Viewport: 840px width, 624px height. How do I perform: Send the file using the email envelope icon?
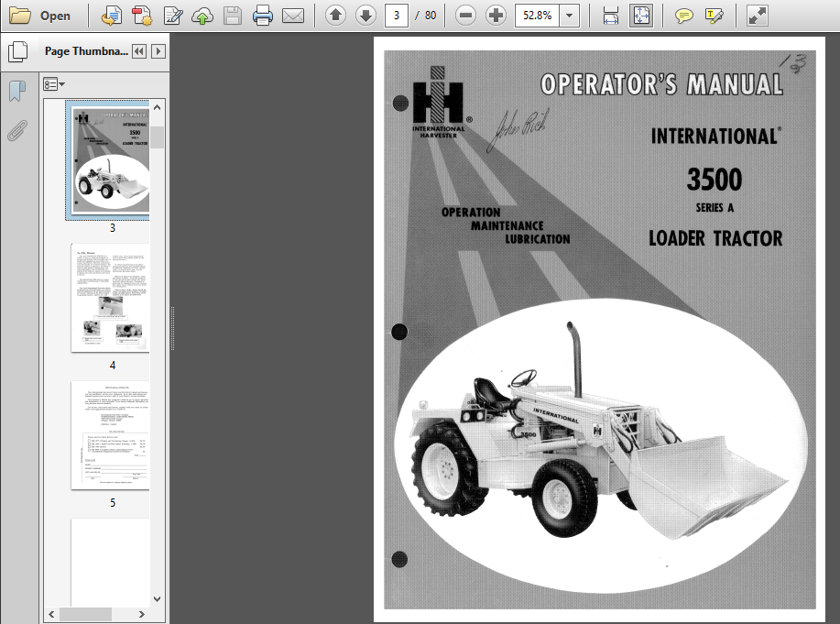point(293,16)
